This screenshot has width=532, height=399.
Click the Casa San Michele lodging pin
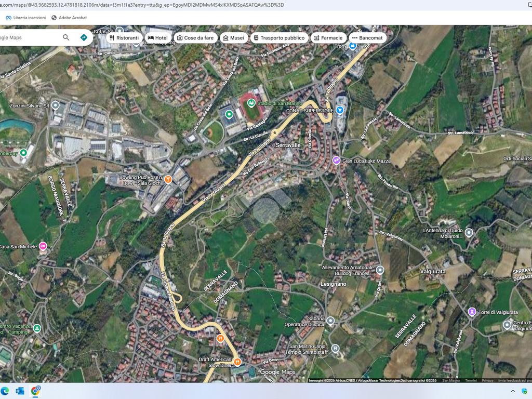click(x=43, y=246)
